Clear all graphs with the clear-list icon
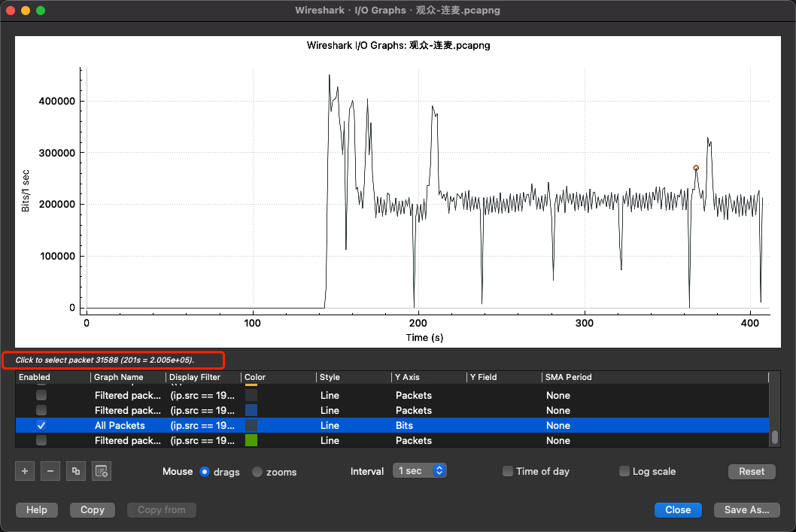 (102, 471)
